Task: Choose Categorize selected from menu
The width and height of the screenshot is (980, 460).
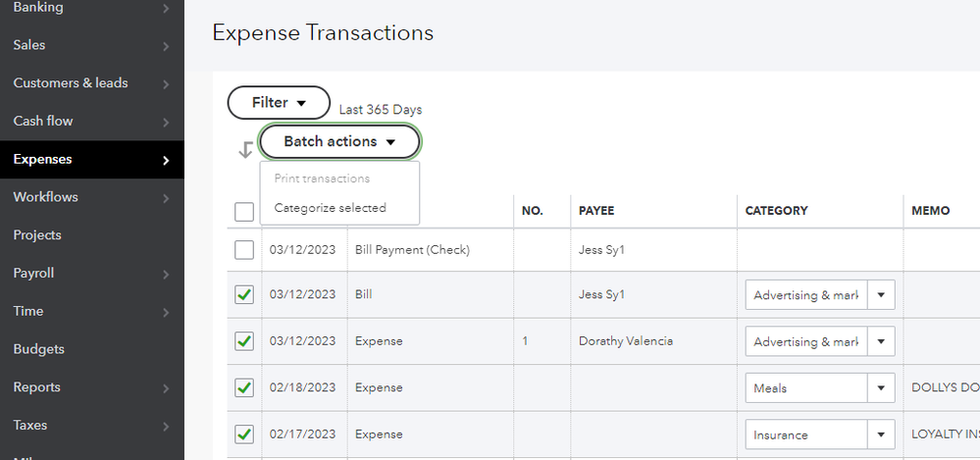Action: (x=331, y=208)
